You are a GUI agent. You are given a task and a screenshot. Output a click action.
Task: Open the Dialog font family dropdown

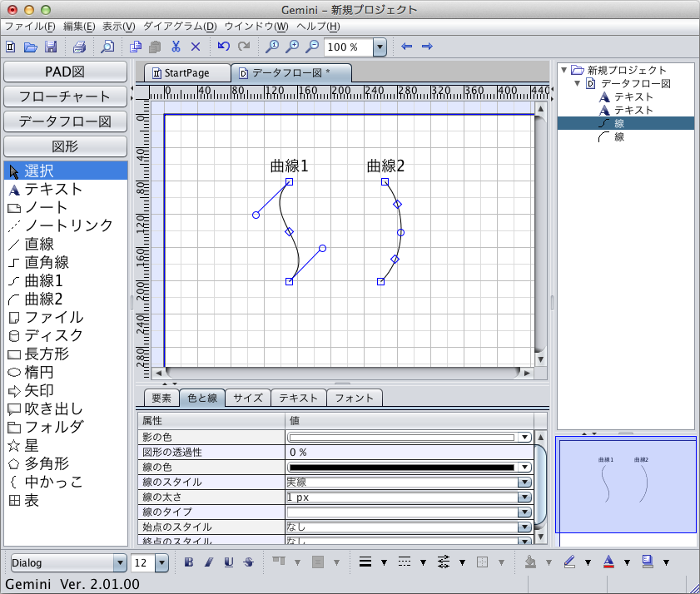(x=120, y=562)
